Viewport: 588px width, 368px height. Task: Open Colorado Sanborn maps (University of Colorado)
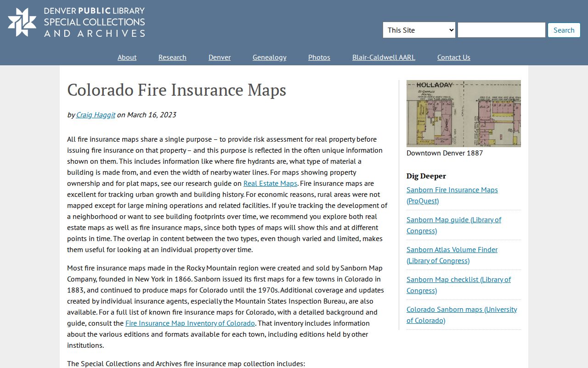pos(462,315)
